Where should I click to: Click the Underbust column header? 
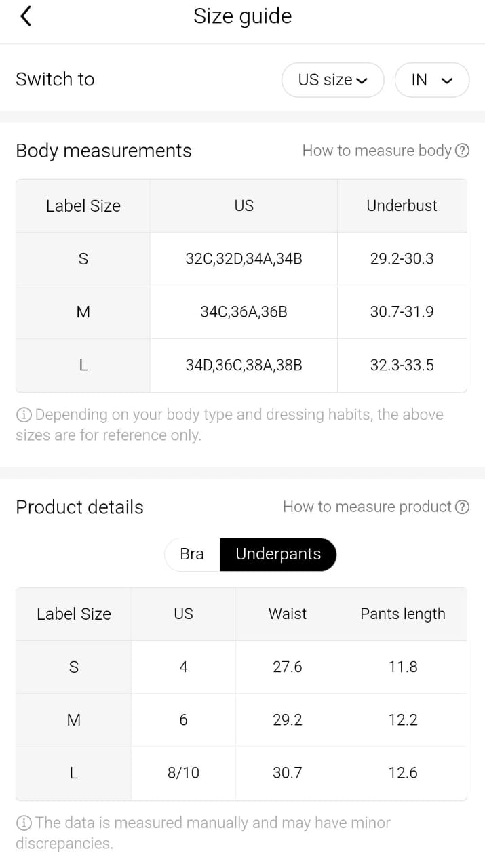(402, 205)
